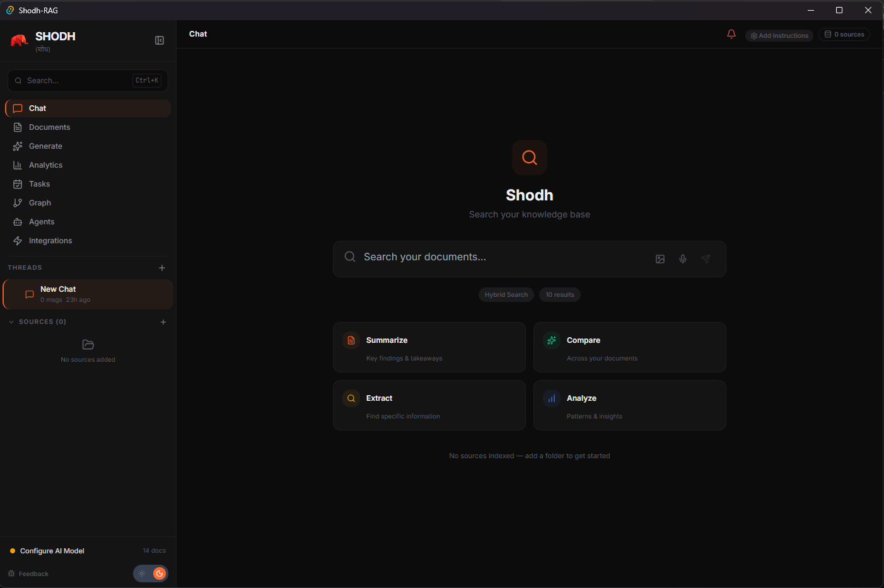The width and height of the screenshot is (884, 588).
Task: Choose the Analyze quick action card
Action: point(630,405)
